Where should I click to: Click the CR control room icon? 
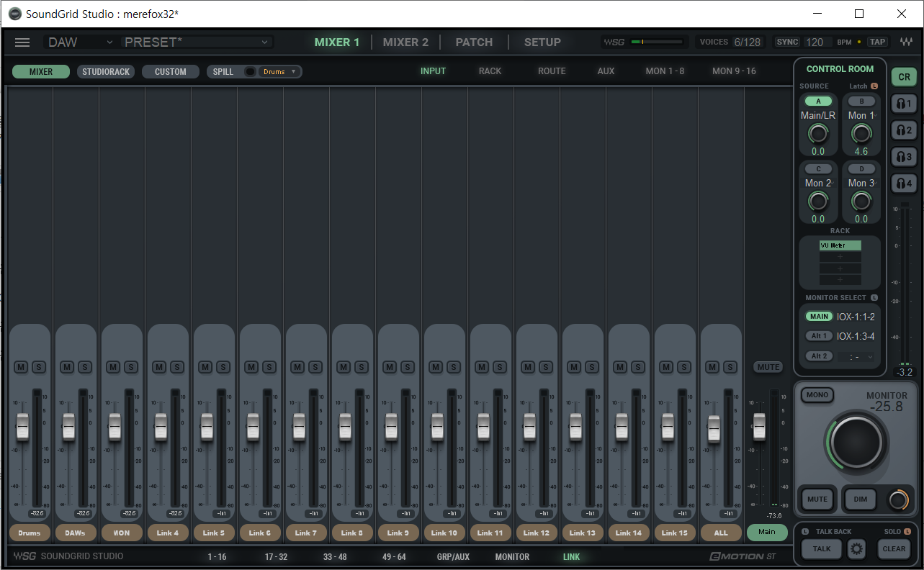click(x=904, y=77)
